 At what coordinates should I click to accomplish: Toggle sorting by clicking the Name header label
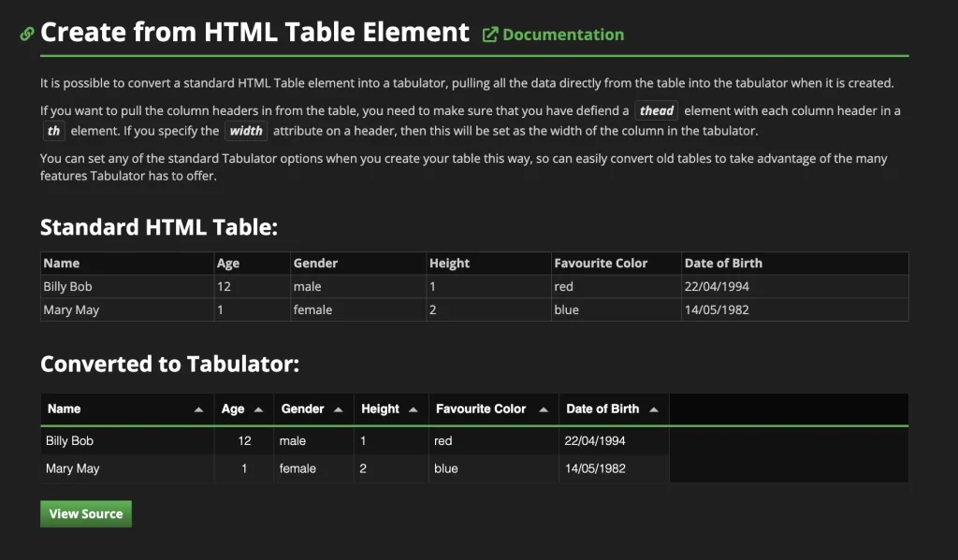pos(65,409)
